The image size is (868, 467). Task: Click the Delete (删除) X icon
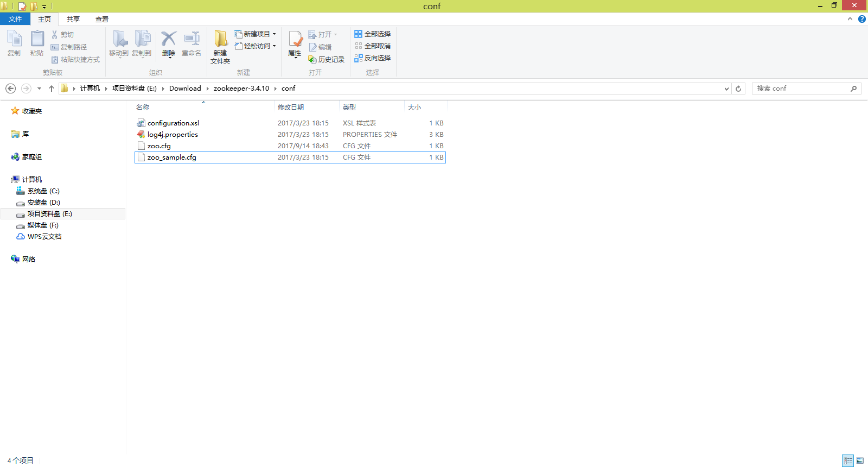169,39
